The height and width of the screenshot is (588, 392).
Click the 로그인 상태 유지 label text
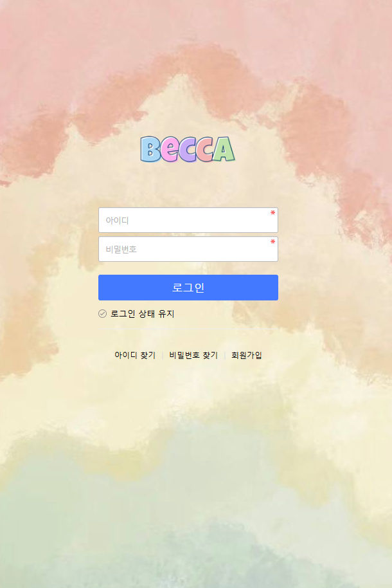143,313
